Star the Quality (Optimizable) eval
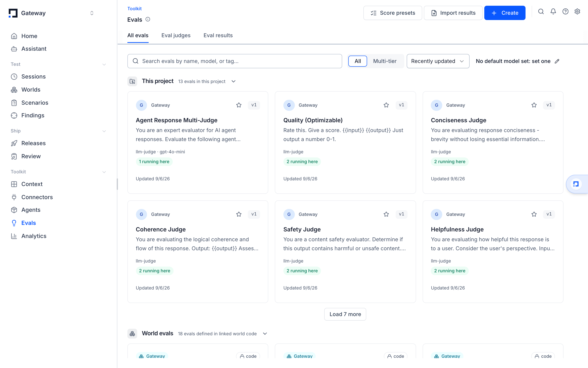The width and height of the screenshot is (588, 368). pos(386,105)
